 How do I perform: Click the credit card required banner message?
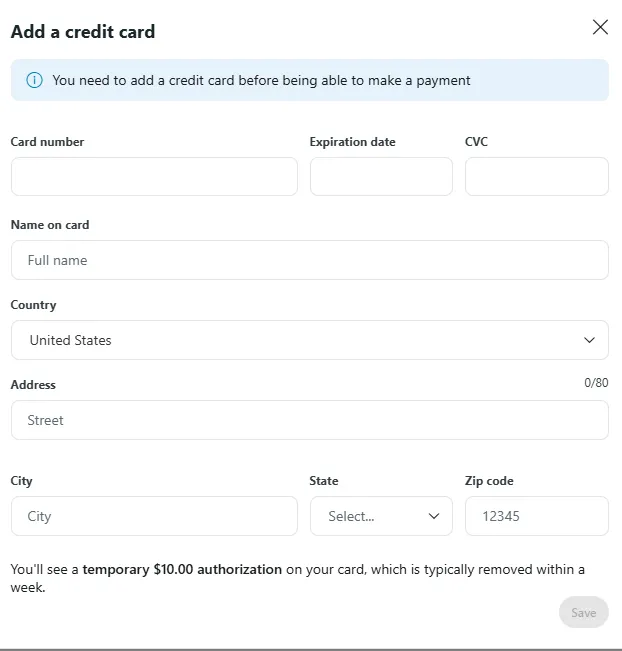[261, 80]
